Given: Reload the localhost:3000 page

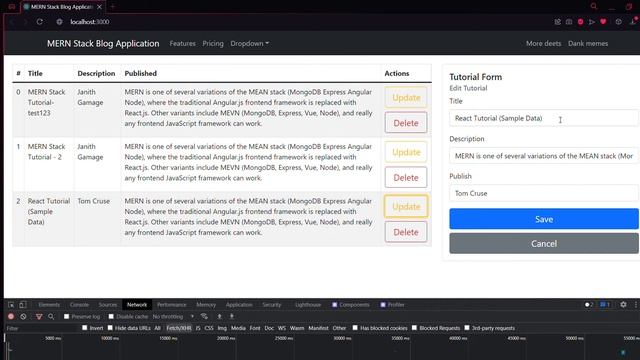Looking at the screenshot, I should tap(40, 22).
